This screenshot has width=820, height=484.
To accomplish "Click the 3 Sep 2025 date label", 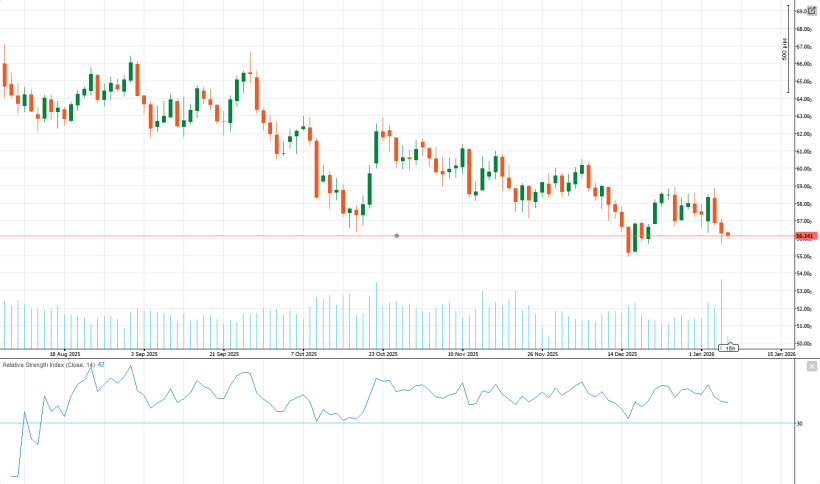I will pyautogui.click(x=144, y=354).
